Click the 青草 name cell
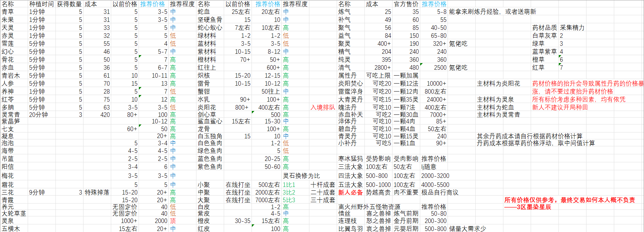 (8, 12)
